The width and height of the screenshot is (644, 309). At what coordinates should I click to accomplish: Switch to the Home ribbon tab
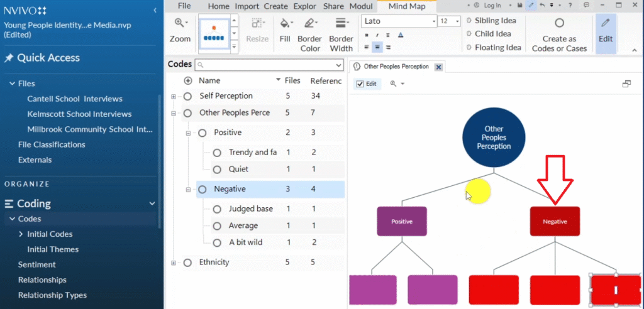(x=218, y=6)
